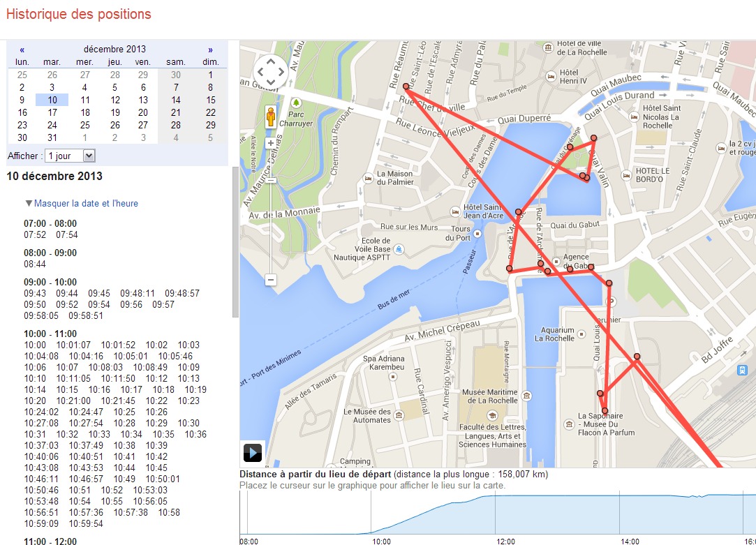This screenshot has height=545, width=756.
Task: Pan the map up with the arrow control
Action: 270,61
